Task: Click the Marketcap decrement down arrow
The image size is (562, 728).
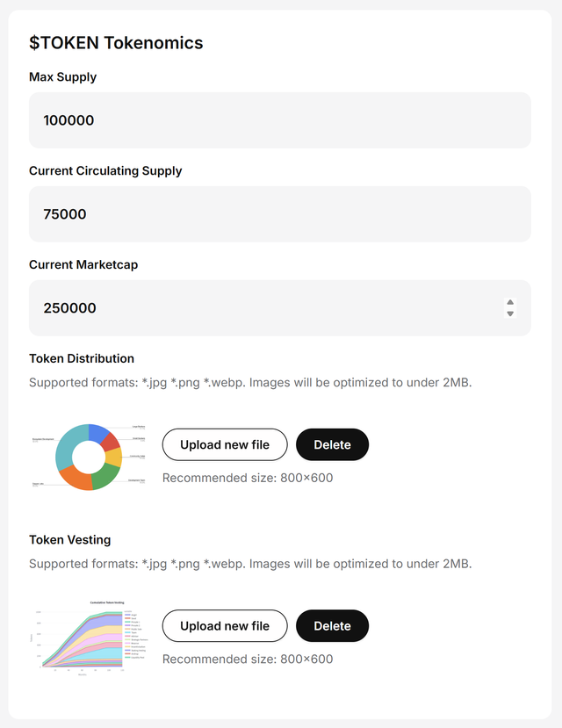Action: click(x=510, y=314)
